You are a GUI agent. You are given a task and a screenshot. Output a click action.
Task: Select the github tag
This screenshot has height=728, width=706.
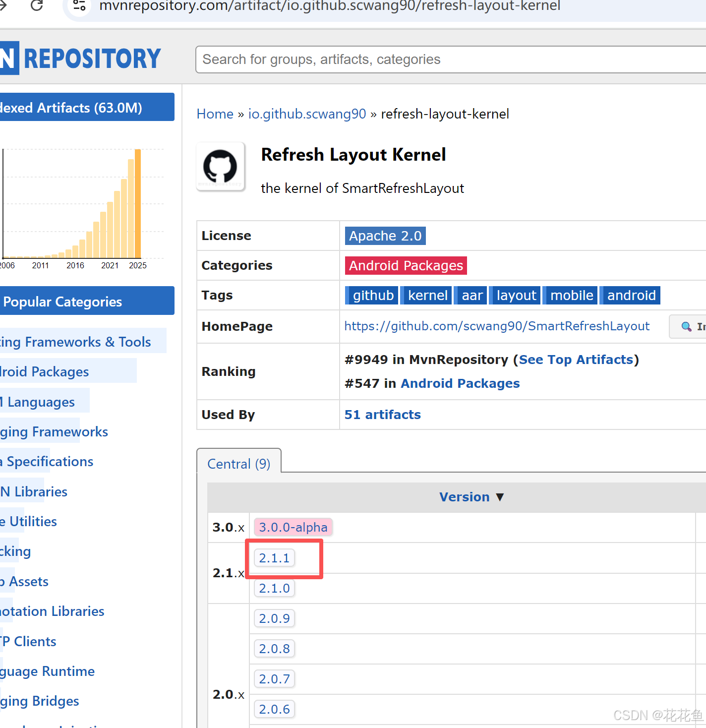coord(372,295)
